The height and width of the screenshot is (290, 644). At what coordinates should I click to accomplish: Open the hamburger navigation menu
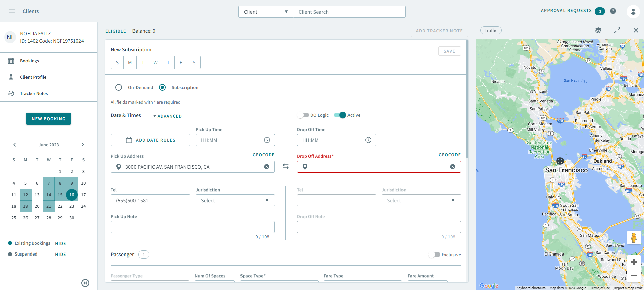pyautogui.click(x=12, y=11)
